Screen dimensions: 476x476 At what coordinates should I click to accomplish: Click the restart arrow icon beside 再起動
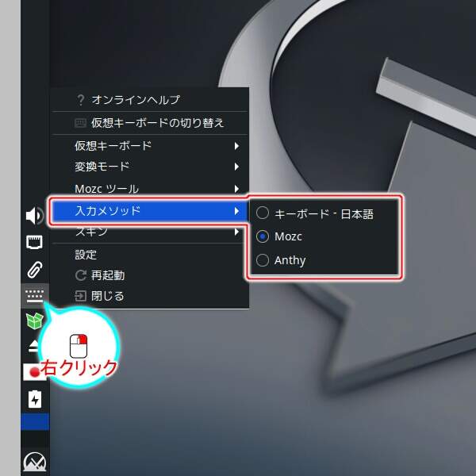81,275
